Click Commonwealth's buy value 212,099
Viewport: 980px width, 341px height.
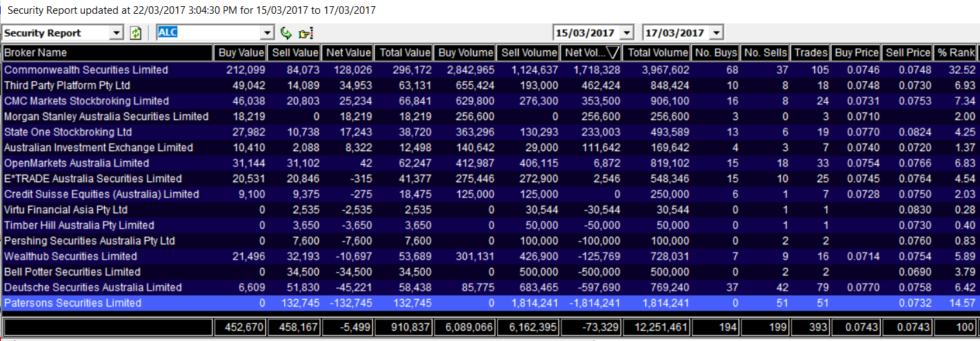pos(246,70)
